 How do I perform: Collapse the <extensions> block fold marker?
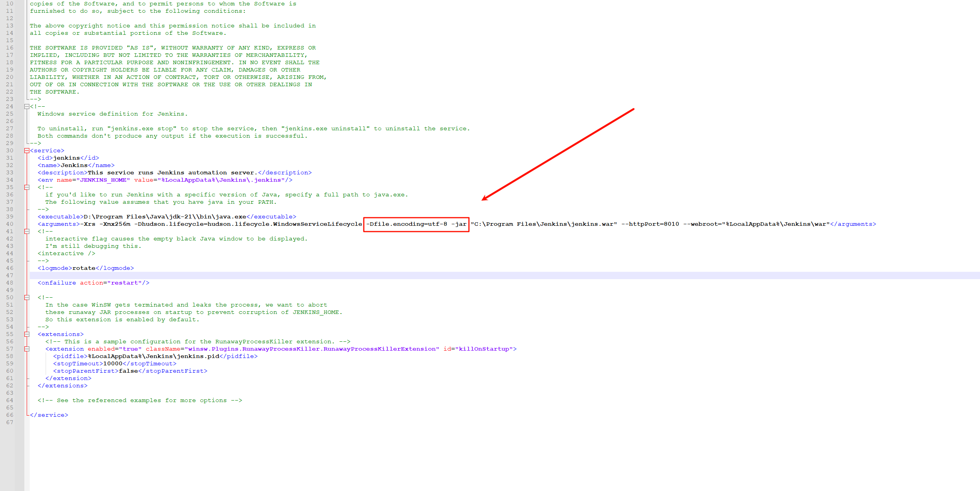point(27,334)
